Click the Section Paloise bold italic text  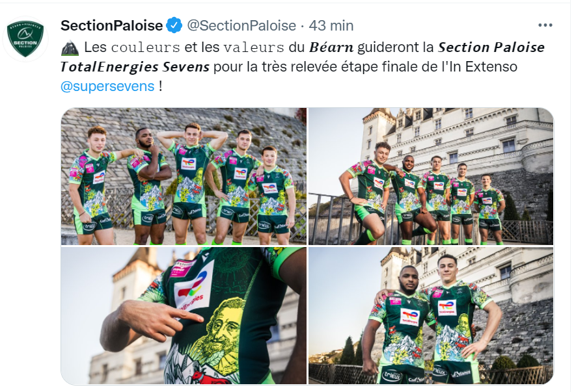pyautogui.click(x=491, y=47)
